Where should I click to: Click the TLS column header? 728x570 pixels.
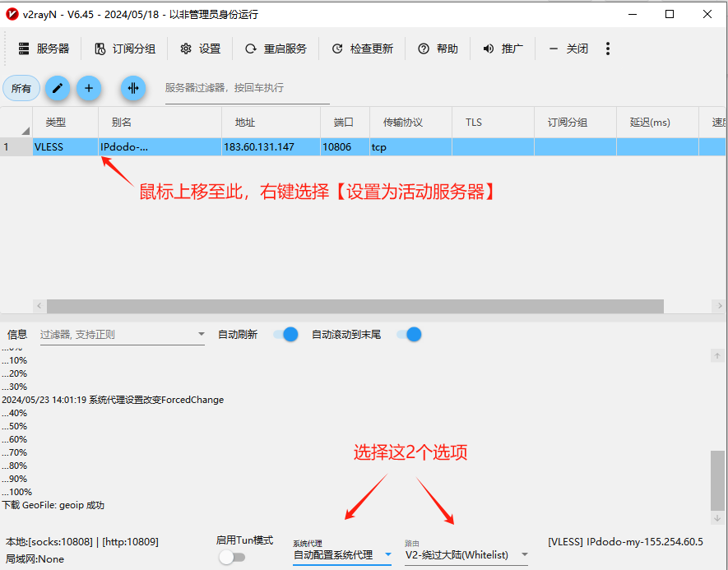(x=493, y=123)
